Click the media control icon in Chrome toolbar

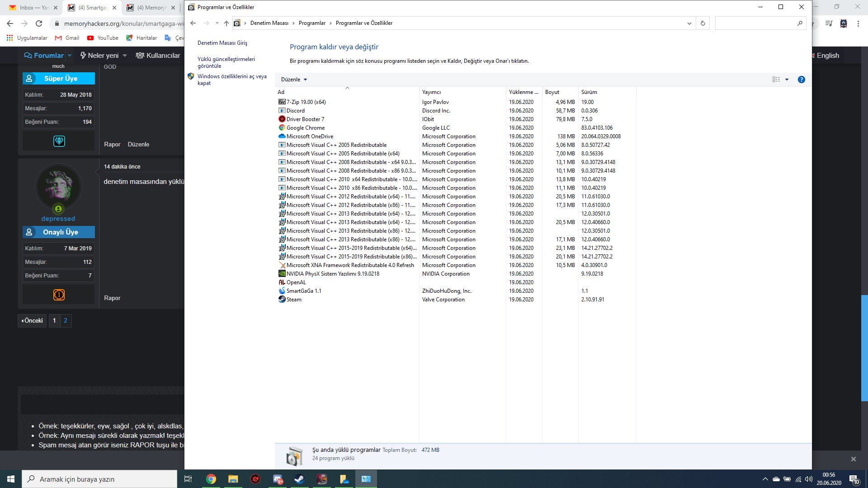[829, 23]
